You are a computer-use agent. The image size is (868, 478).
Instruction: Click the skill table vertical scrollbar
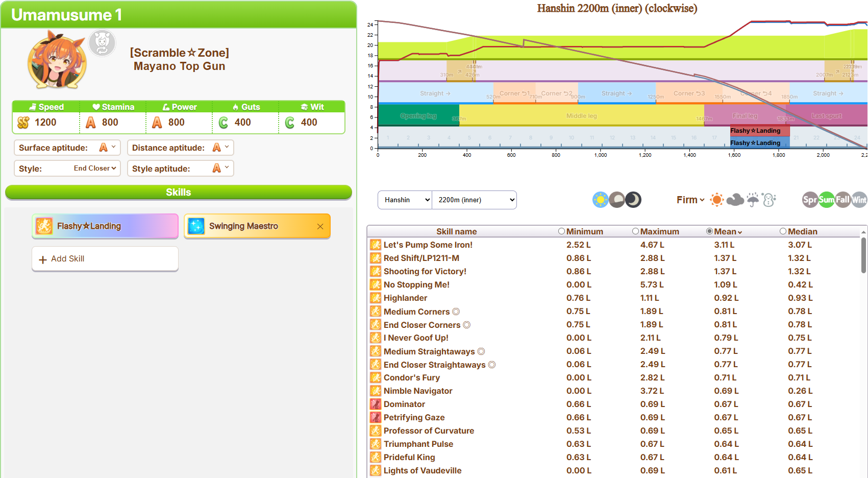(863, 255)
